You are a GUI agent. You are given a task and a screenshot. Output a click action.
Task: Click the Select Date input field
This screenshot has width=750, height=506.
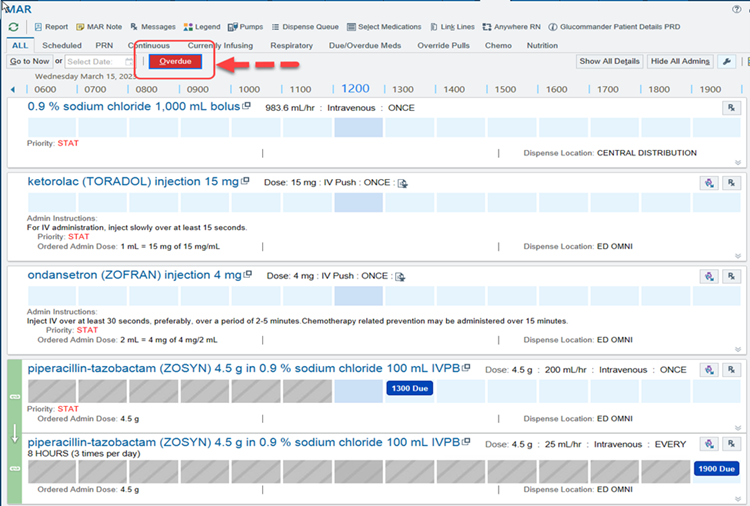(94, 62)
